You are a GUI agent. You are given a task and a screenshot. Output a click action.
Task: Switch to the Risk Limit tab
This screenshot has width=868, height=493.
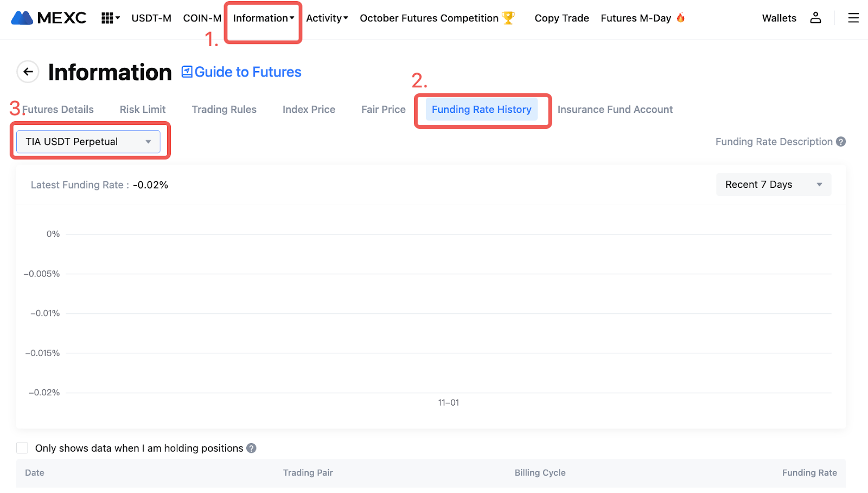143,110
